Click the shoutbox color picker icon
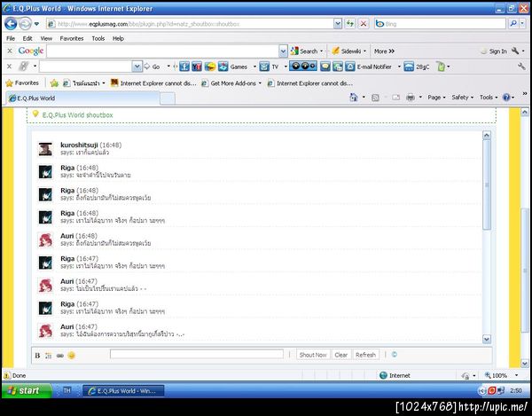Screen dimensions: 532x416 [x=49, y=356]
